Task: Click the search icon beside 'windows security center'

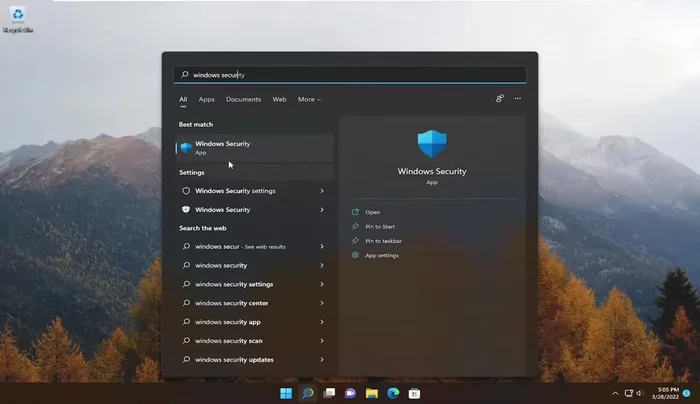Action: click(x=186, y=303)
